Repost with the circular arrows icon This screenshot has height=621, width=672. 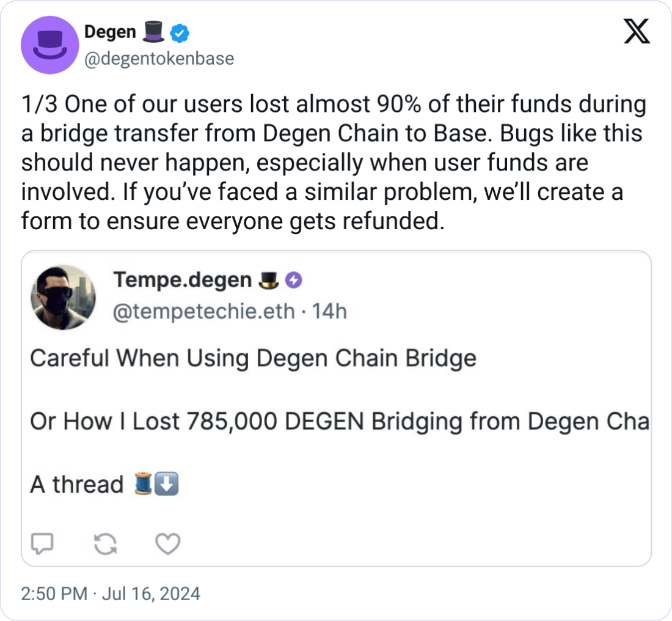[106, 544]
